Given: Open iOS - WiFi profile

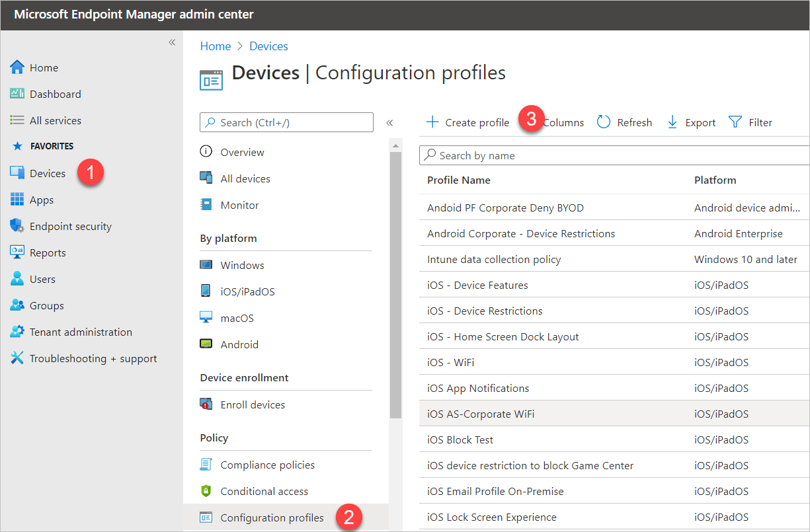Looking at the screenshot, I should tap(450, 362).
